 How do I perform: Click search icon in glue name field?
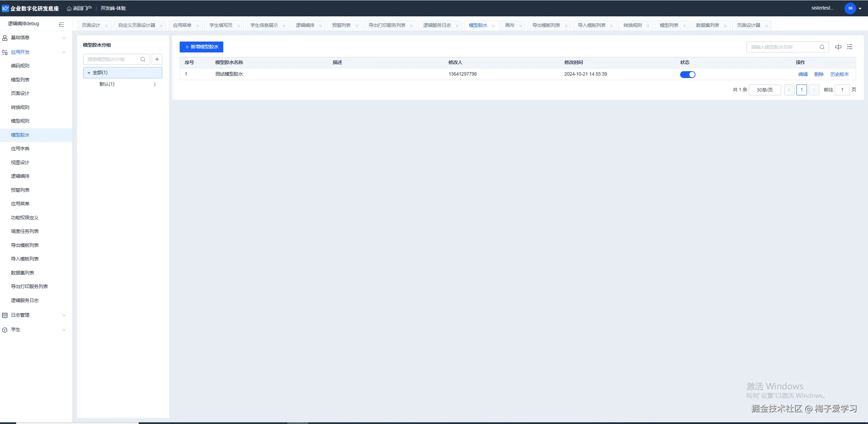[822, 47]
